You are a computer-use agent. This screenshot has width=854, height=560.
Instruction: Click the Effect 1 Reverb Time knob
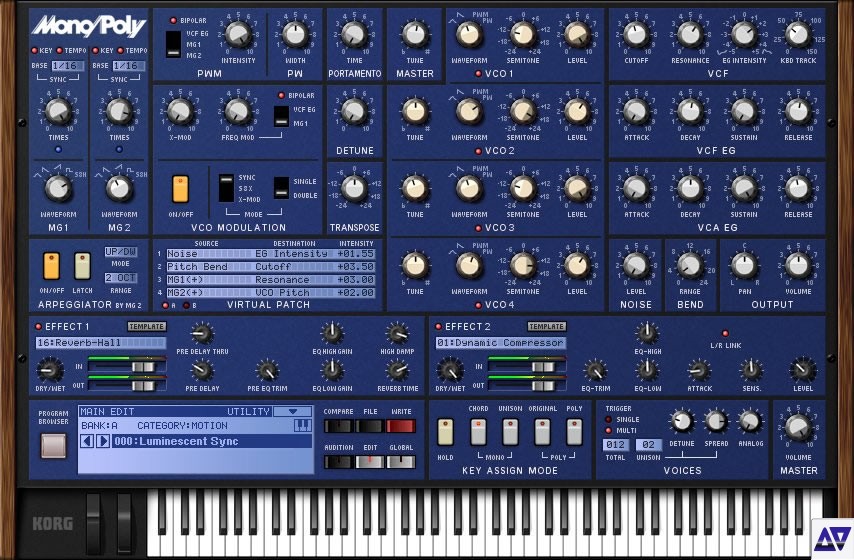[398, 370]
